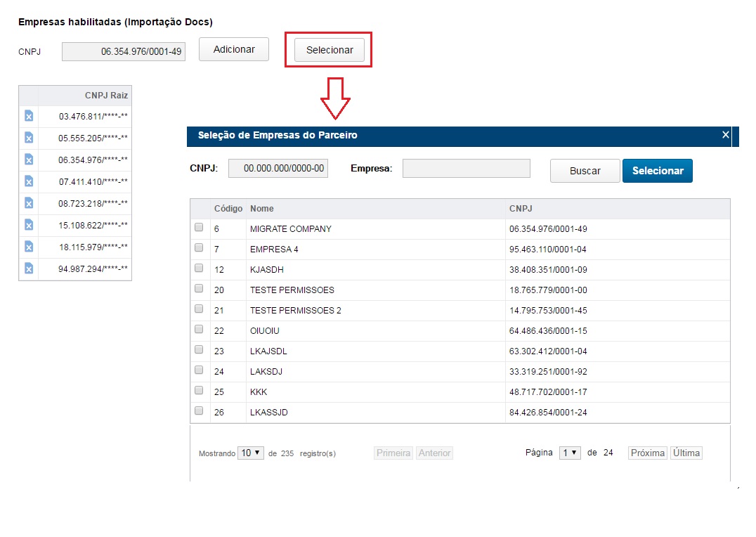Jump to the Última page
756x537 pixels.
coord(686,453)
